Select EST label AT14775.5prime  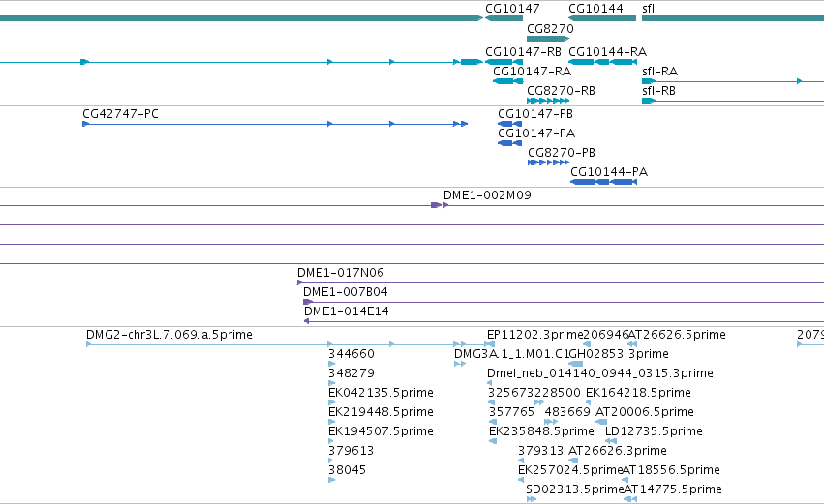click(673, 489)
